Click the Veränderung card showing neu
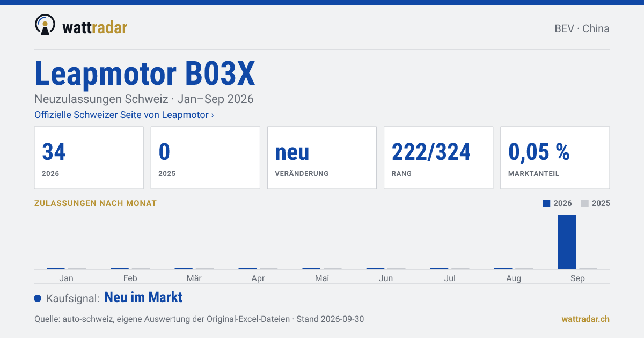The image size is (644, 338). pyautogui.click(x=322, y=158)
